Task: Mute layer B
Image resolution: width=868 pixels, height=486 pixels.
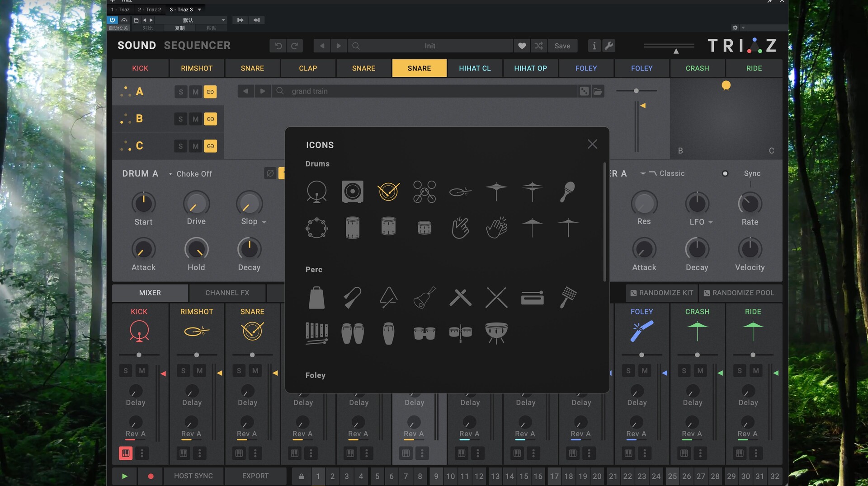Action: (195, 119)
